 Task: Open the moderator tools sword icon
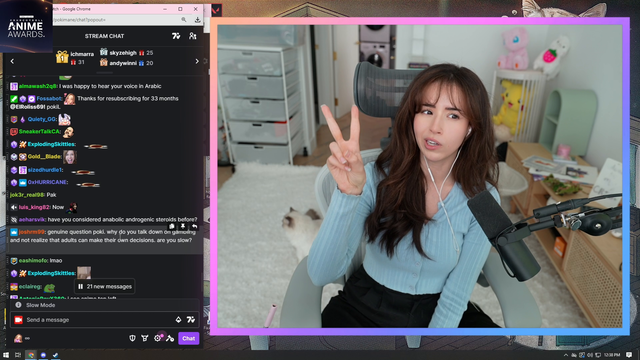point(170,338)
